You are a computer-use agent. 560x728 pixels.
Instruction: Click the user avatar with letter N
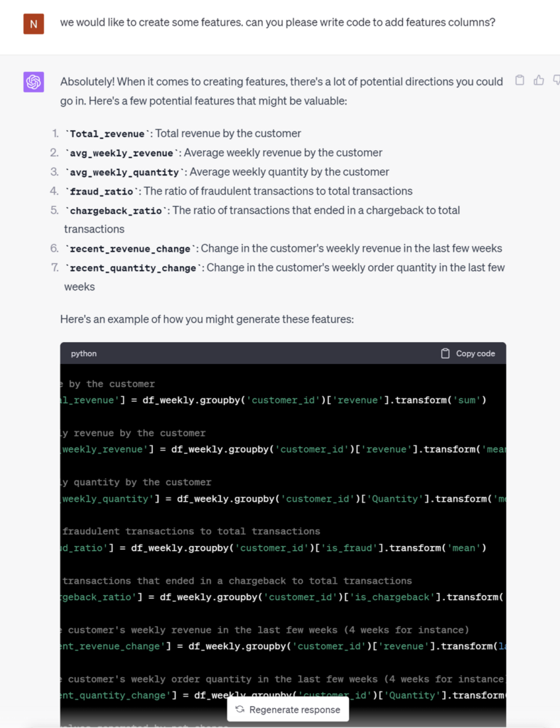tap(33, 23)
